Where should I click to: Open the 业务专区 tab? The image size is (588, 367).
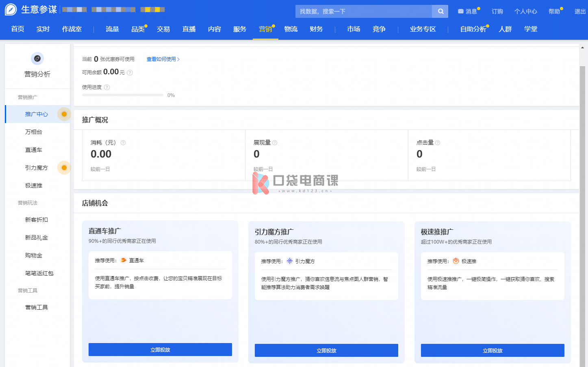[423, 29]
